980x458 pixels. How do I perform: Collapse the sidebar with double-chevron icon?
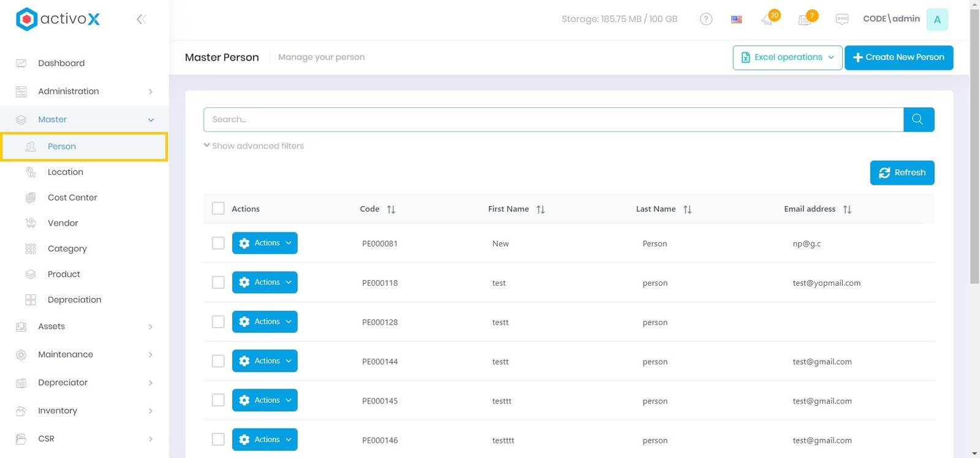pos(141,20)
